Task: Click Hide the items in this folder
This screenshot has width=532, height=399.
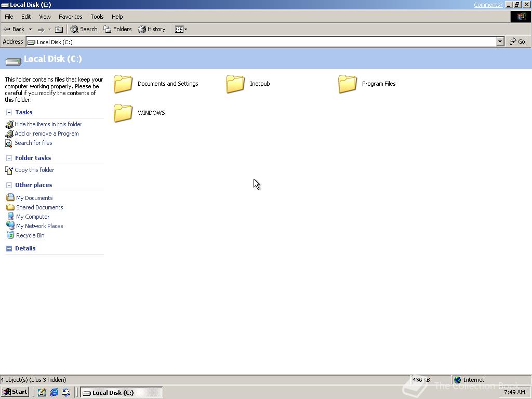Action: click(48, 124)
